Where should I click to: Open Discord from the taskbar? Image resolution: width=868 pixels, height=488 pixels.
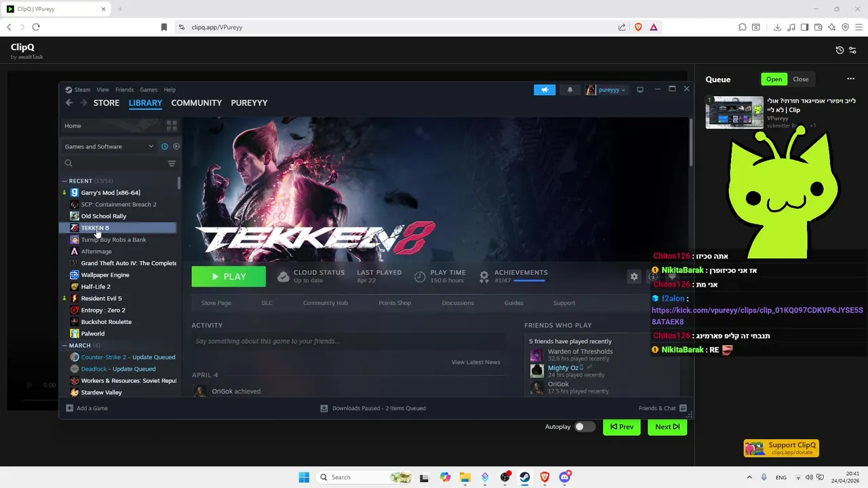(565, 477)
